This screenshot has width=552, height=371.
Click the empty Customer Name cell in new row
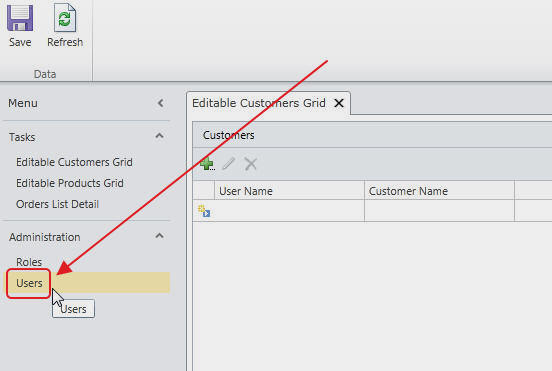[439, 211]
